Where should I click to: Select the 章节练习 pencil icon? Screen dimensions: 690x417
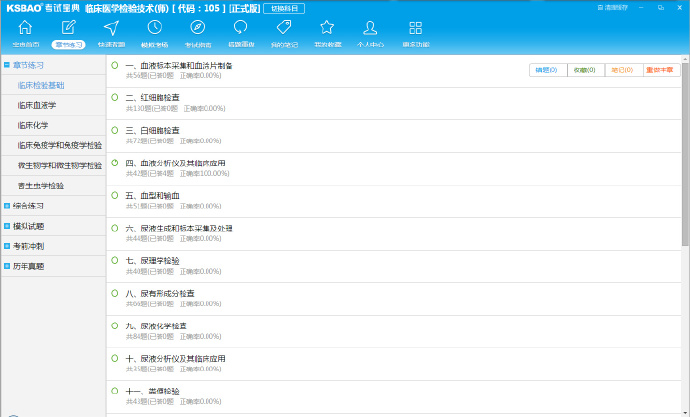click(68, 28)
